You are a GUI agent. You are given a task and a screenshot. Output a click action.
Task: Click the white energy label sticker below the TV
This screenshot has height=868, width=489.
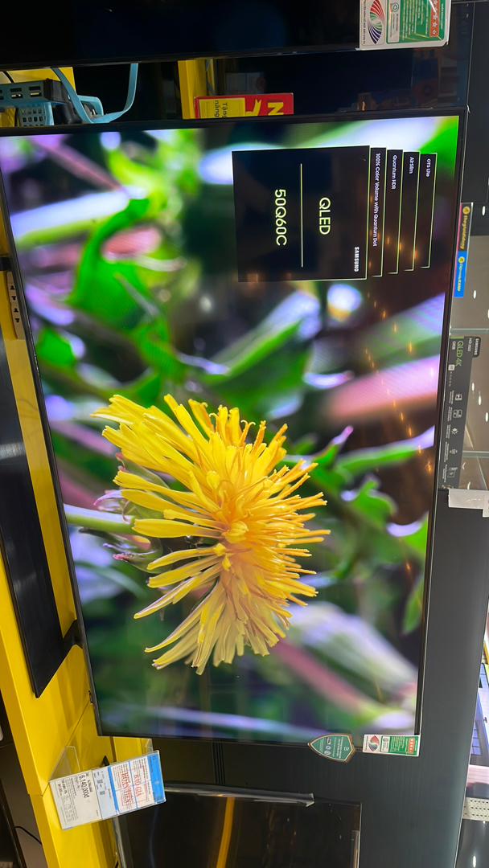[392, 745]
